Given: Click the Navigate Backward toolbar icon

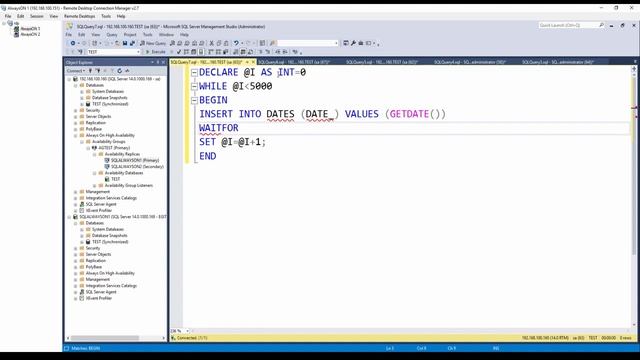Looking at the screenshot, I should point(73,43).
